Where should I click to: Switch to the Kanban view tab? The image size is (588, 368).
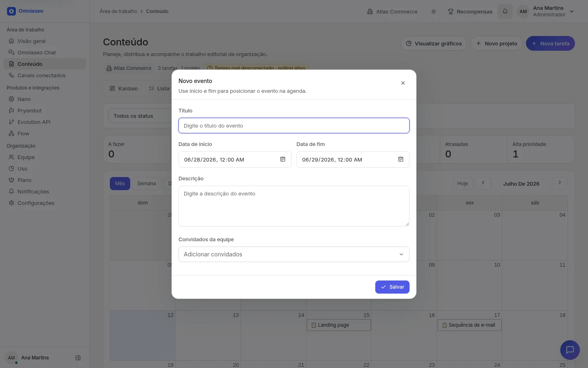coord(124,88)
